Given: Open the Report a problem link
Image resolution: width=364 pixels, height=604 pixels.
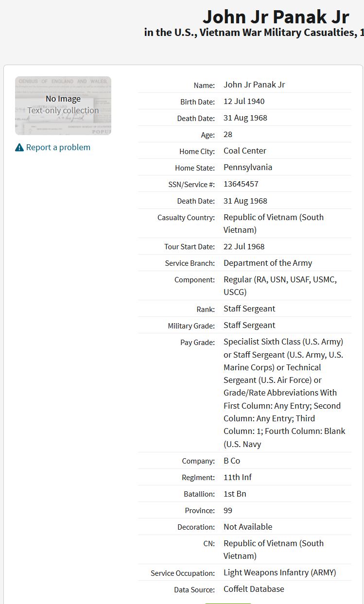Looking at the screenshot, I should pyautogui.click(x=58, y=147).
